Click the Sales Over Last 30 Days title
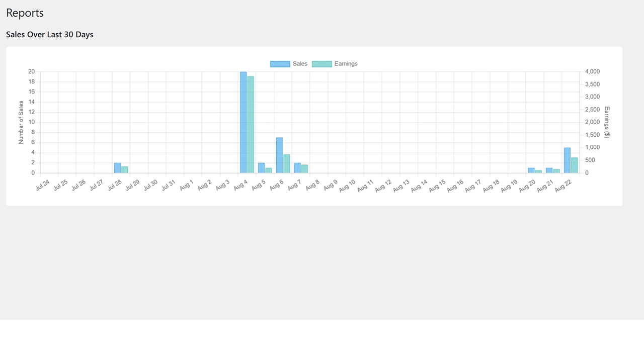The height and width of the screenshot is (362, 644). click(x=49, y=35)
